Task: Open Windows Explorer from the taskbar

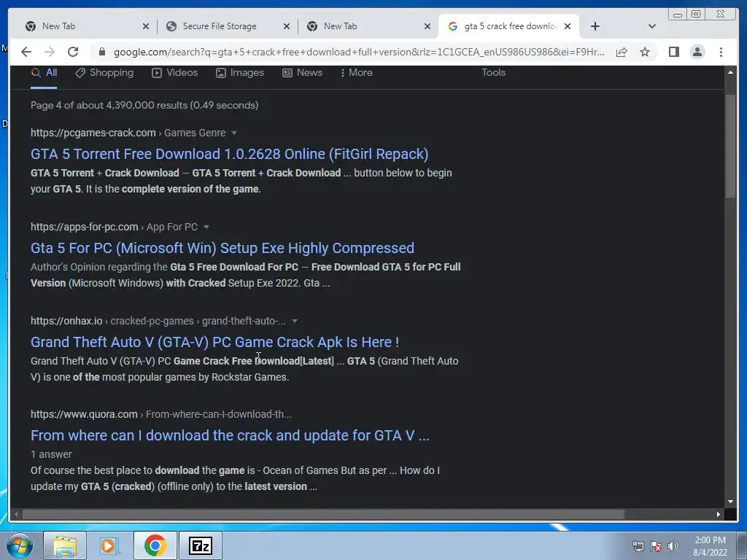Action: pyautogui.click(x=65, y=545)
